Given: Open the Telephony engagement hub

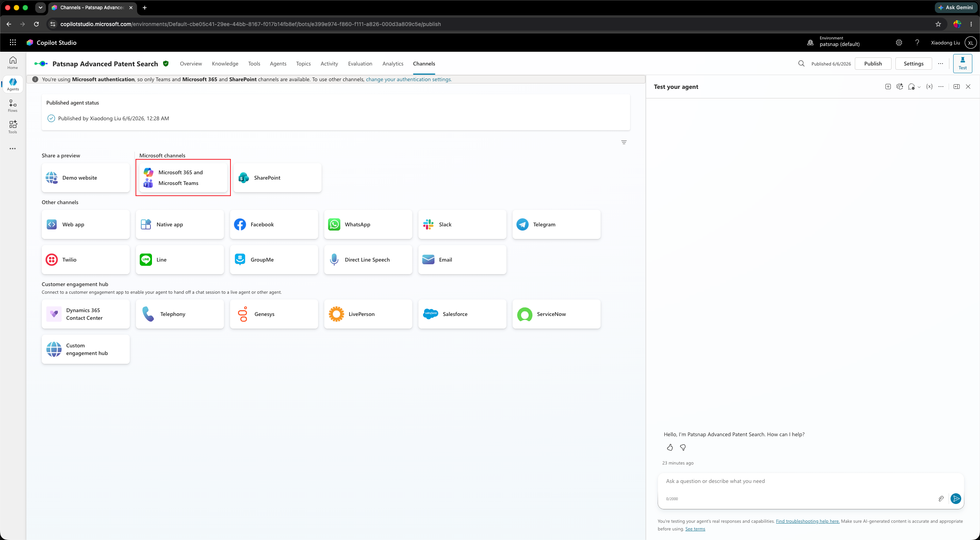Looking at the screenshot, I should [180, 314].
